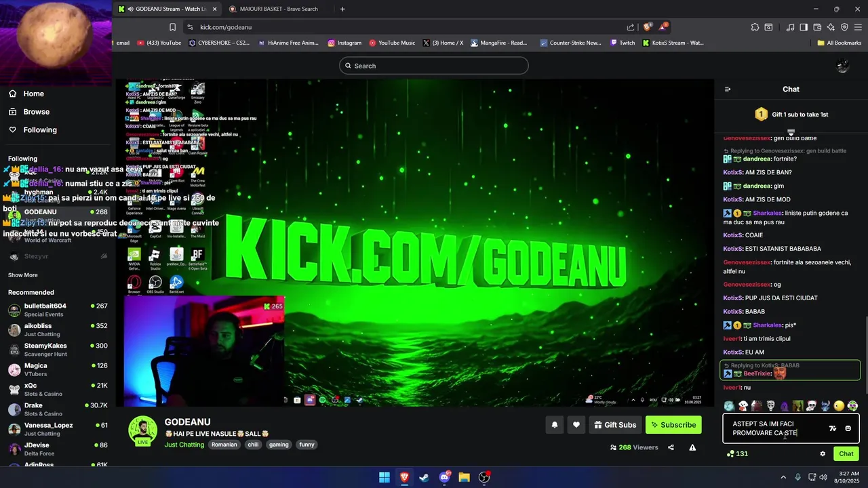Open a new browser tab

[x=342, y=9]
